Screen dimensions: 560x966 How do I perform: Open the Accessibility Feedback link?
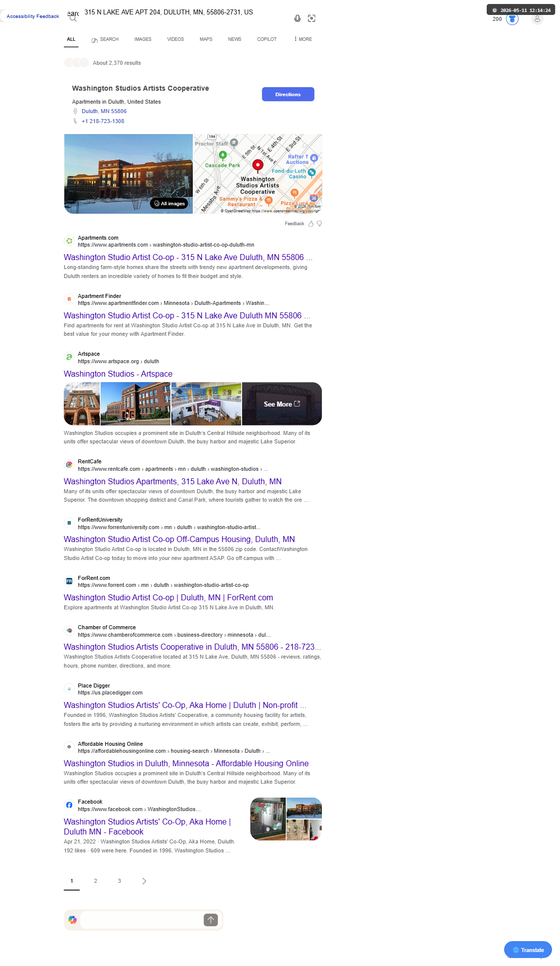[33, 16]
